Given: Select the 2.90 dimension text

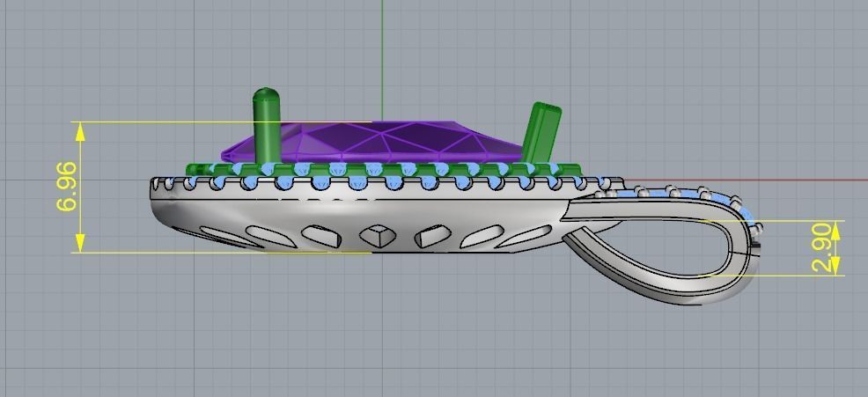Looking at the screenshot, I should coord(822,247).
